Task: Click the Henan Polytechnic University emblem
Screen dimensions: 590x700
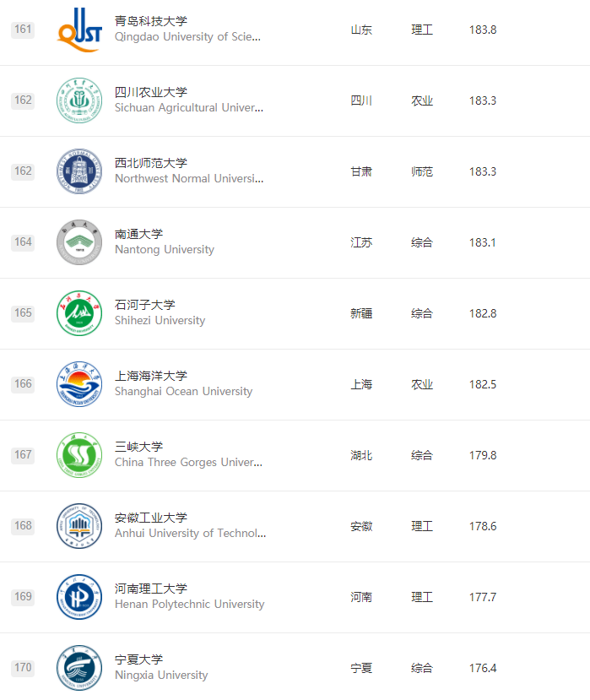Action: tap(79, 597)
